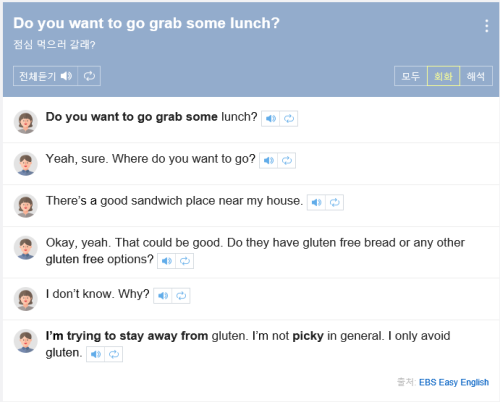Open the EBS Easy English source link
500x402 pixels.
point(454,382)
